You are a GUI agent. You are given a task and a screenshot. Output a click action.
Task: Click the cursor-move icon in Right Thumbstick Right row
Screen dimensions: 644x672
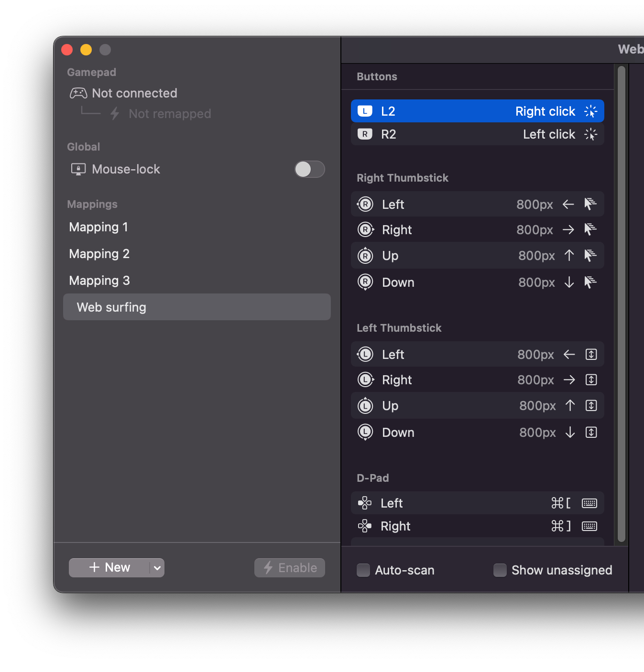[x=590, y=229]
